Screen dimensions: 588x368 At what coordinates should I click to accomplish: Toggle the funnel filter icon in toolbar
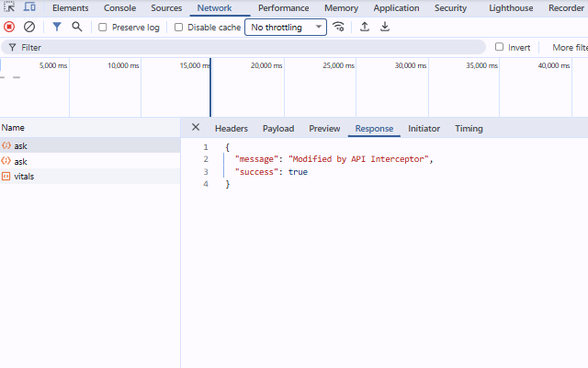(x=57, y=27)
